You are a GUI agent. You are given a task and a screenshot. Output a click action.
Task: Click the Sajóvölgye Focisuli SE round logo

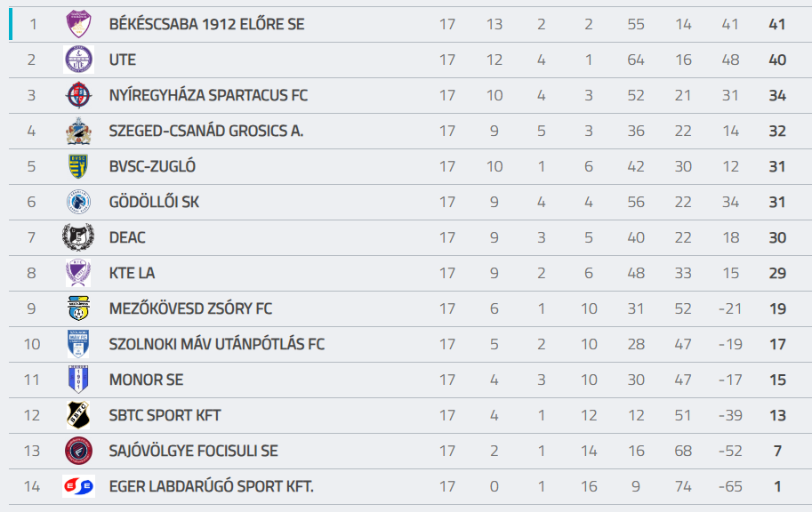pos(78,451)
